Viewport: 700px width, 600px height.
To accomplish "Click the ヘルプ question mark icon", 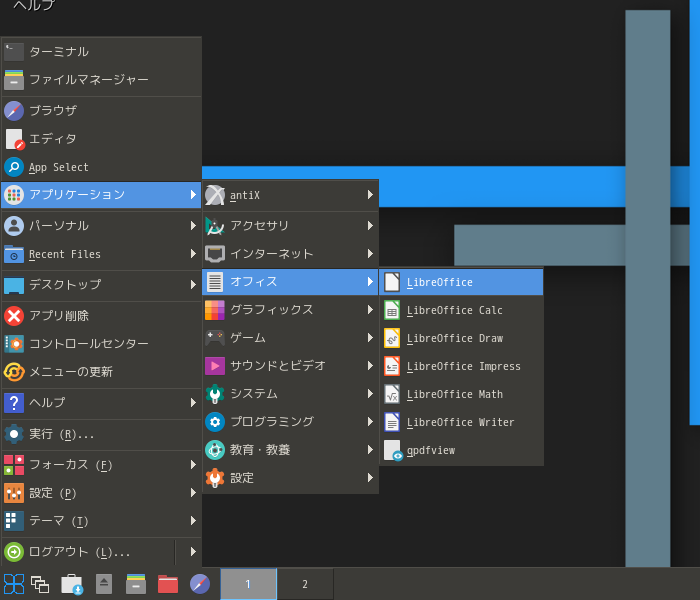I will click(14, 403).
